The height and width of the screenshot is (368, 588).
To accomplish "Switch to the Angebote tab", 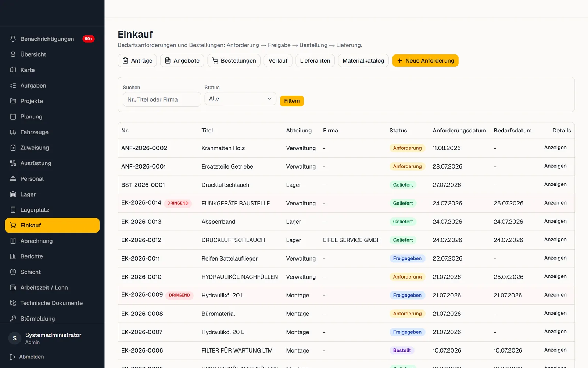I will (x=182, y=61).
